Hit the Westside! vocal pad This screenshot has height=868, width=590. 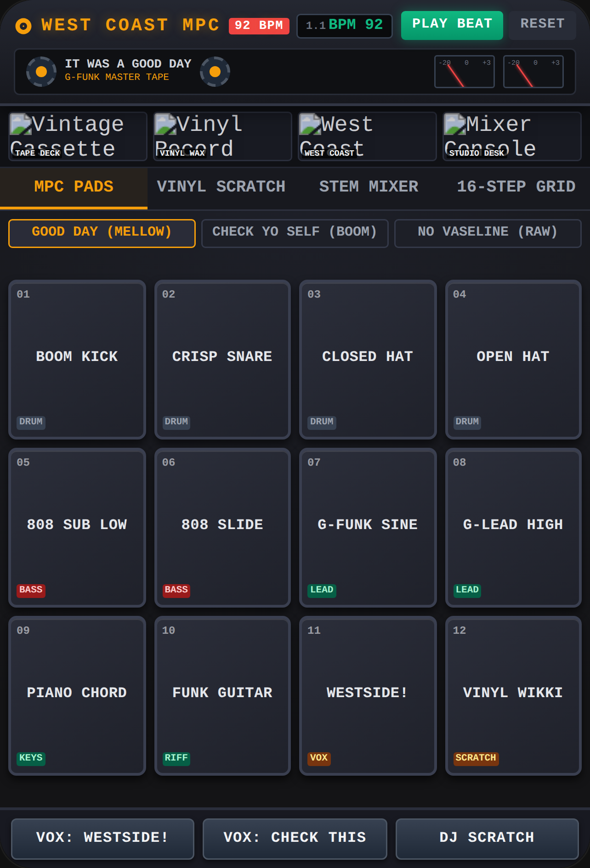(368, 696)
